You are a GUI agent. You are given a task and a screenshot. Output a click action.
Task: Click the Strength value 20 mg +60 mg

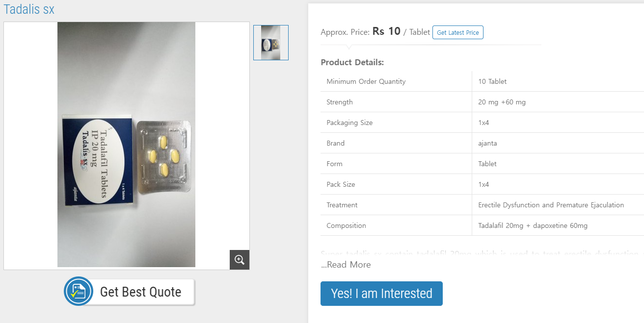(502, 102)
